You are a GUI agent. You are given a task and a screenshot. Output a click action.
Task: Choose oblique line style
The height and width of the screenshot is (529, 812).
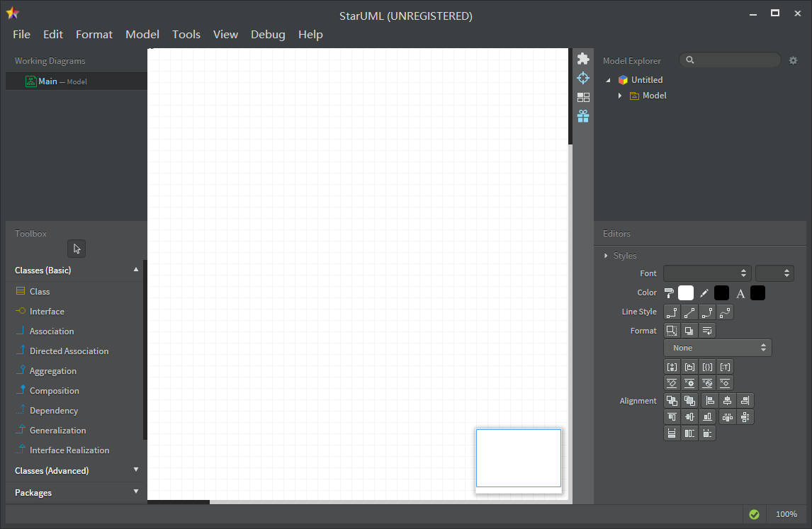click(689, 312)
